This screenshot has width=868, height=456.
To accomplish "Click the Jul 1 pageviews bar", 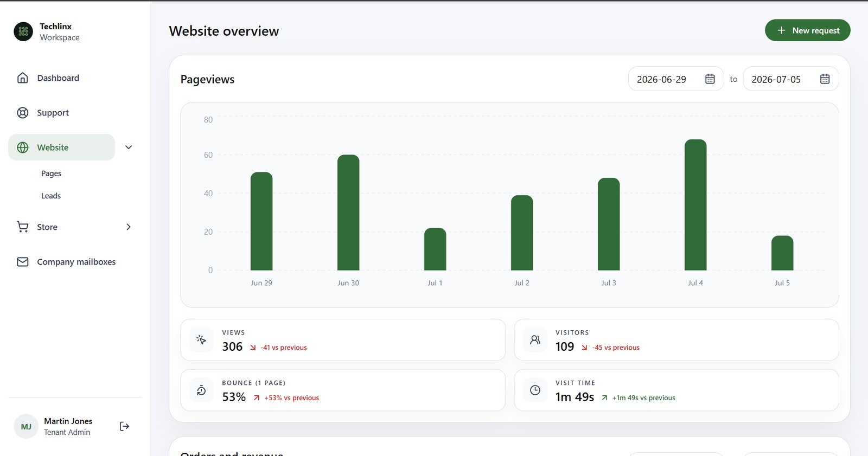I will pyautogui.click(x=435, y=249).
